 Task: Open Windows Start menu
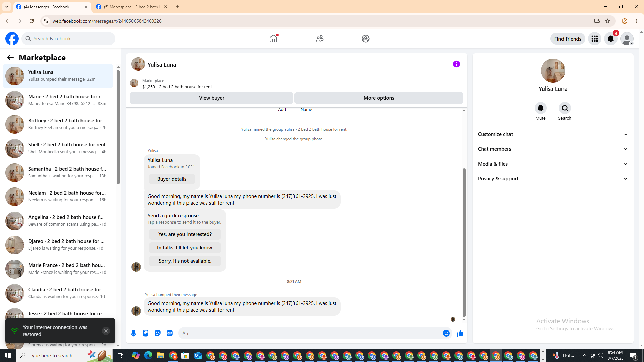pos(8,355)
